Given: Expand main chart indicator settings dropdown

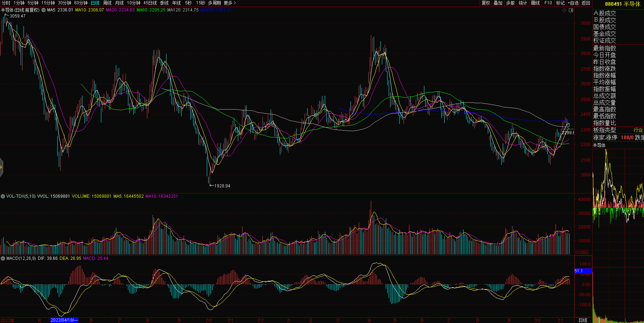Looking at the screenshot, I should pos(44,10).
